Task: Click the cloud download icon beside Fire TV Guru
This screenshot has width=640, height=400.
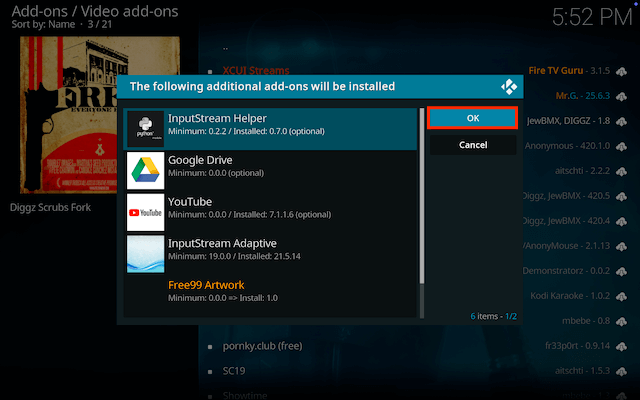Action: coord(621,71)
